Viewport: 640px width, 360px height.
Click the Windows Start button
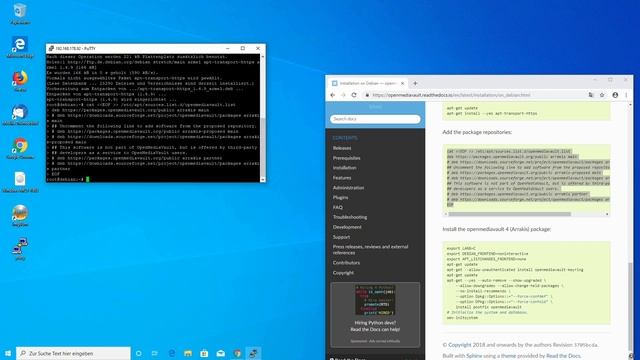tap(8, 353)
